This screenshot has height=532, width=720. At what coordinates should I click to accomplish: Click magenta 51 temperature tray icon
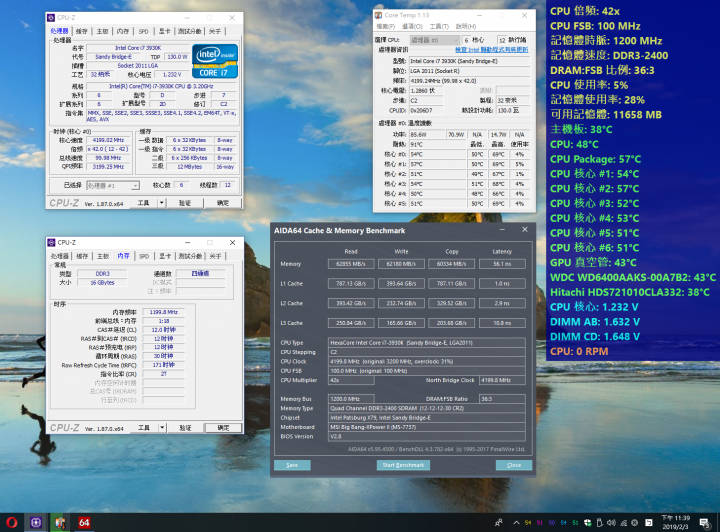click(540, 522)
